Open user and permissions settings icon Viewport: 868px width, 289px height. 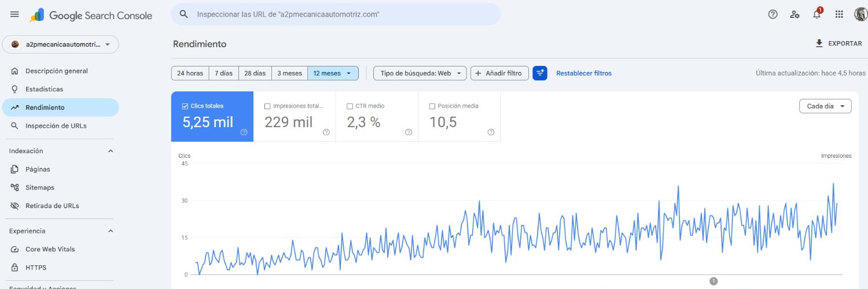tap(795, 14)
